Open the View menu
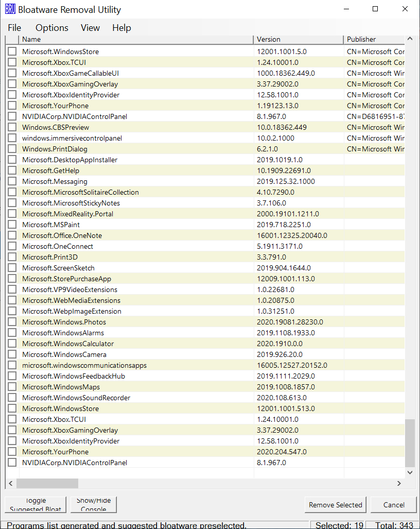This screenshot has width=420, height=529. point(90,28)
